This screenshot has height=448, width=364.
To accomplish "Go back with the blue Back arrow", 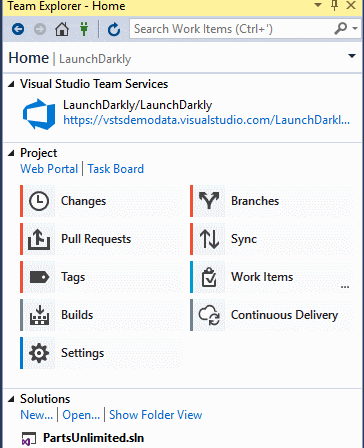I will (x=18, y=29).
